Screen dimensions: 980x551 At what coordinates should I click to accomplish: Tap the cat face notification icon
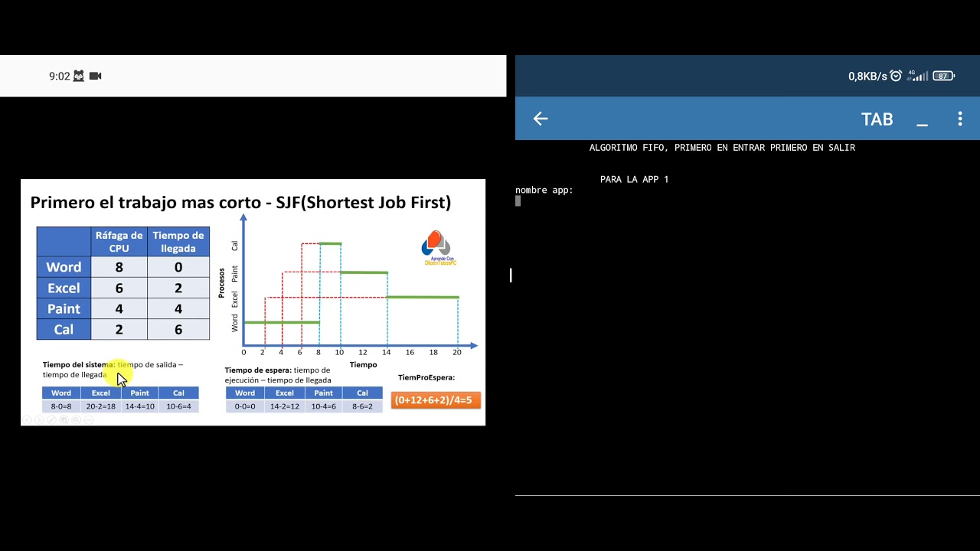point(78,76)
